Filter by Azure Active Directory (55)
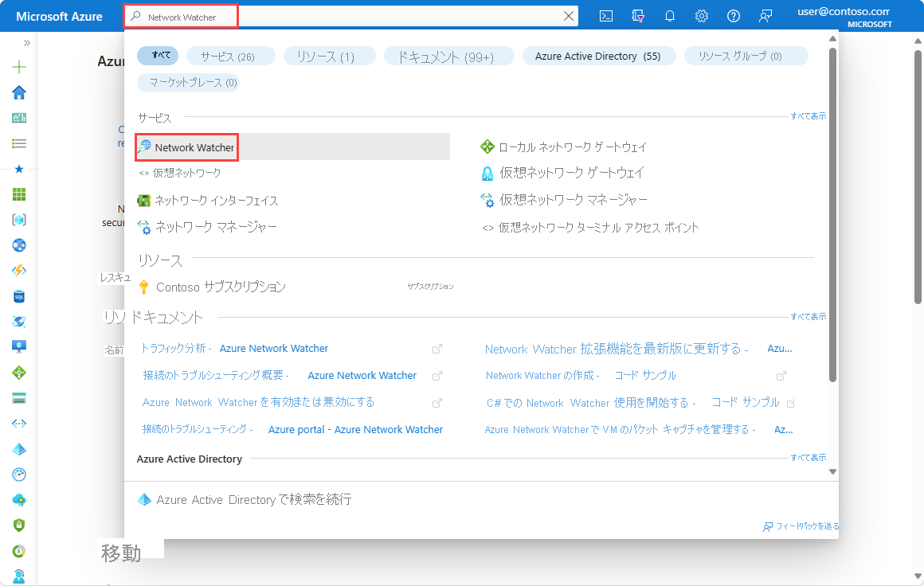Viewport: 924px width, 586px height. 599,57
